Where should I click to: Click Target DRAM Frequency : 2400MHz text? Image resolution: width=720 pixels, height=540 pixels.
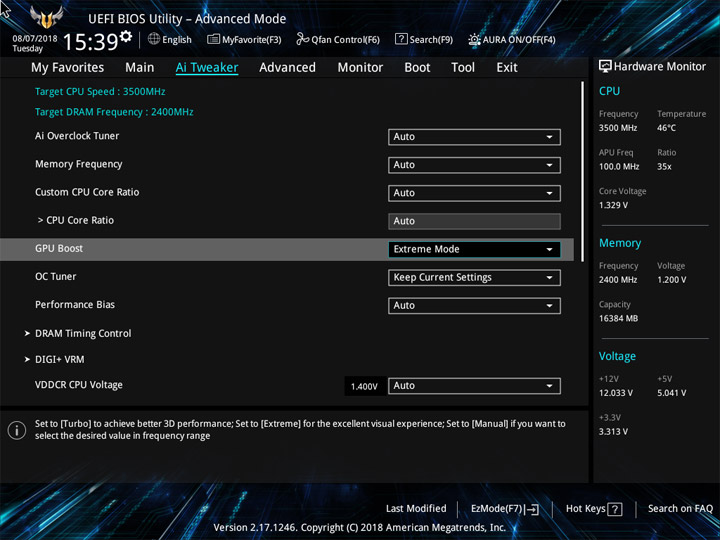tap(114, 112)
